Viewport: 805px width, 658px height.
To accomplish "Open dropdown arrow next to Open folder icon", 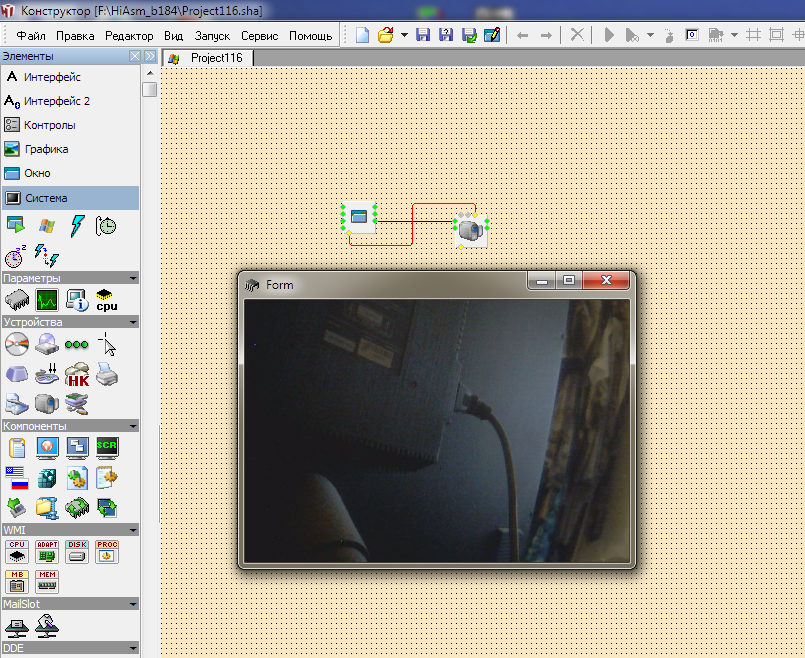I will point(403,35).
